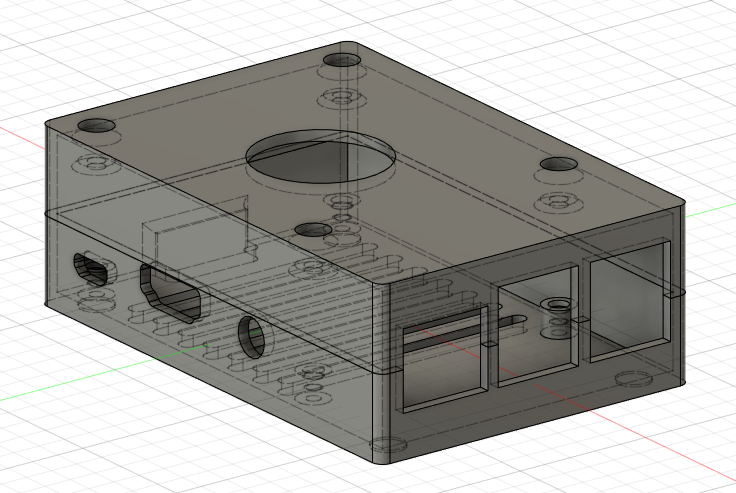This screenshot has height=493, width=736.
Task: Select the middle square opening on the end wall
Action: point(538,324)
